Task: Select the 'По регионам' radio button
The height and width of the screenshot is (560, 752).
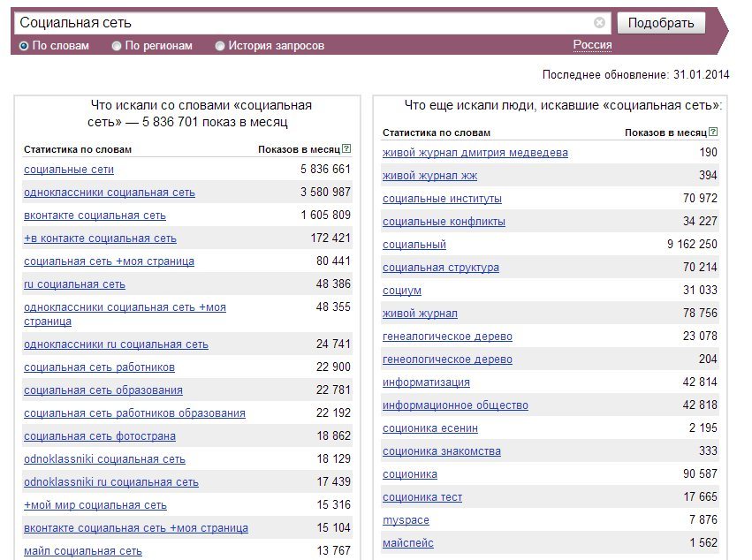Action: point(117,46)
